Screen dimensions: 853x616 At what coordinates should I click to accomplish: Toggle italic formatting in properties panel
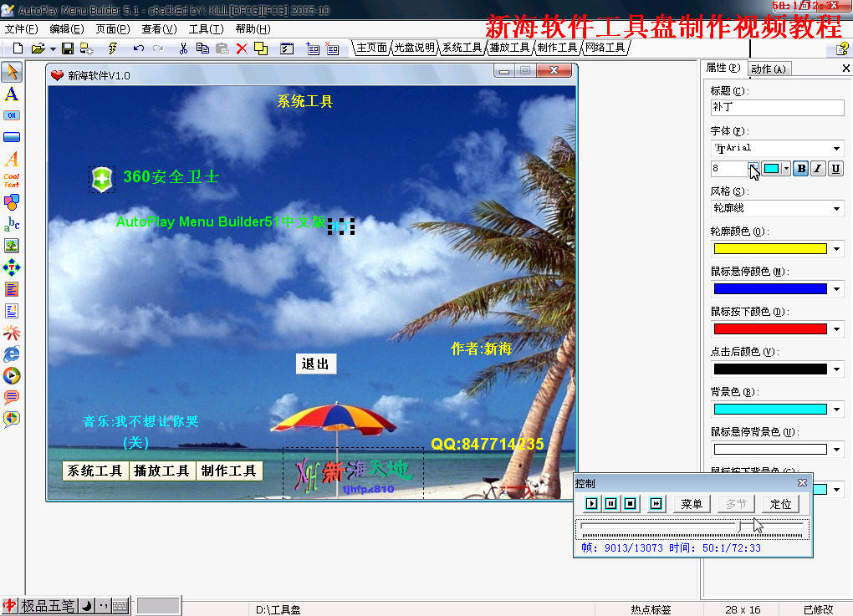pos(818,169)
